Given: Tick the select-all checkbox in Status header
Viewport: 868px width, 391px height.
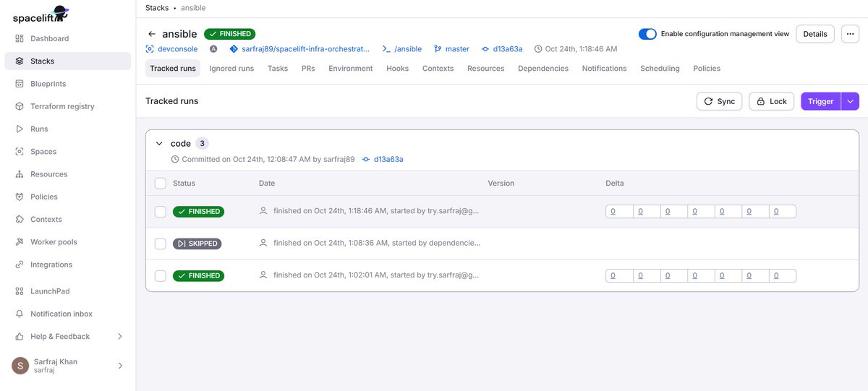Looking at the screenshot, I should click(161, 184).
